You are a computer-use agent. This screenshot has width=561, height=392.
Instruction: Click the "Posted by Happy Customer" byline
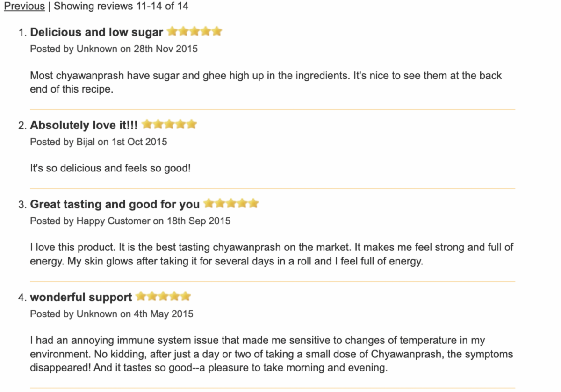[130, 221]
